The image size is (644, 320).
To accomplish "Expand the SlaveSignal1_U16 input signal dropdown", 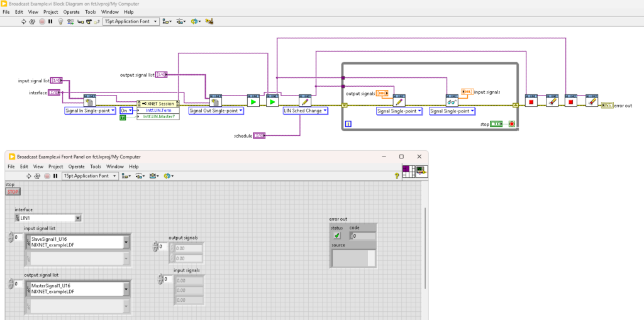I will (x=126, y=242).
